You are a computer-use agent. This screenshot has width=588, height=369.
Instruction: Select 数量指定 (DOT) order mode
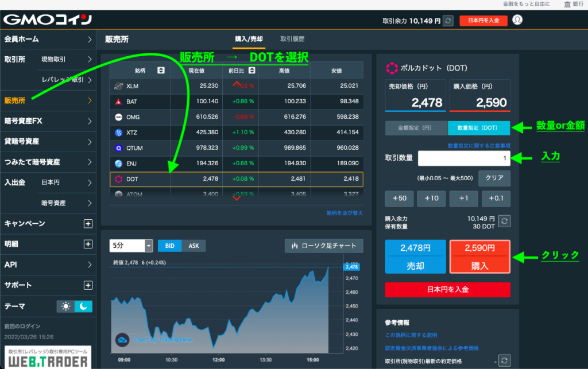[x=479, y=128]
